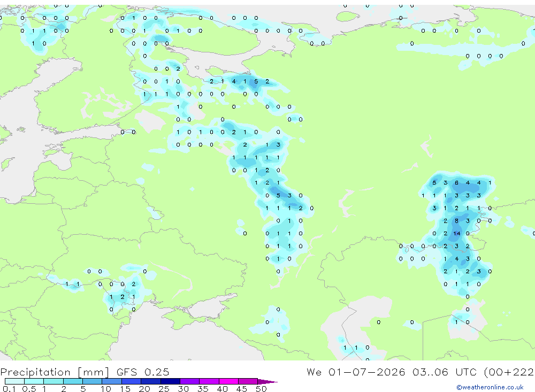Click the legend scale label '0.1'
The height and width of the screenshot is (392, 535).
coord(9,389)
